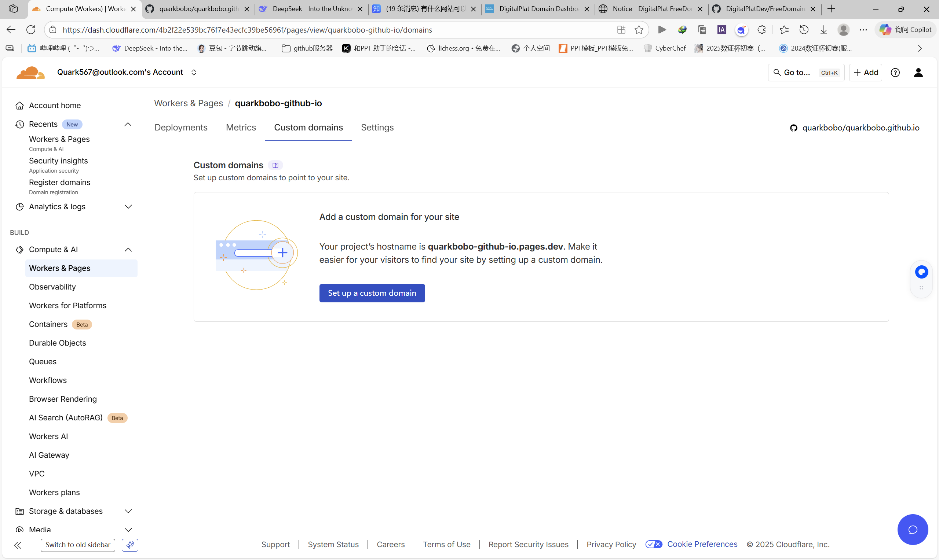This screenshot has height=560, width=939.
Task: Switch to the Deployments tab
Action: 181,128
